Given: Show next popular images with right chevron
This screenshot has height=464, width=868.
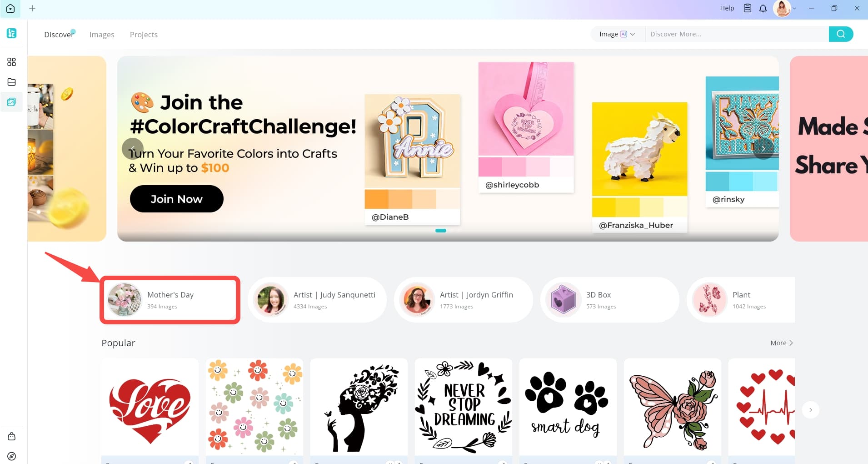Looking at the screenshot, I should [x=810, y=410].
